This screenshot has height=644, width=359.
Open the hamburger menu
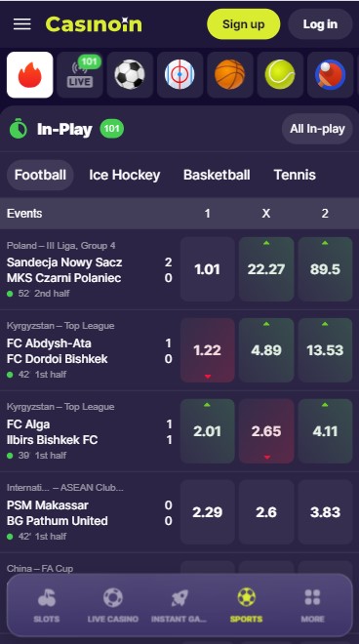pos(22,24)
